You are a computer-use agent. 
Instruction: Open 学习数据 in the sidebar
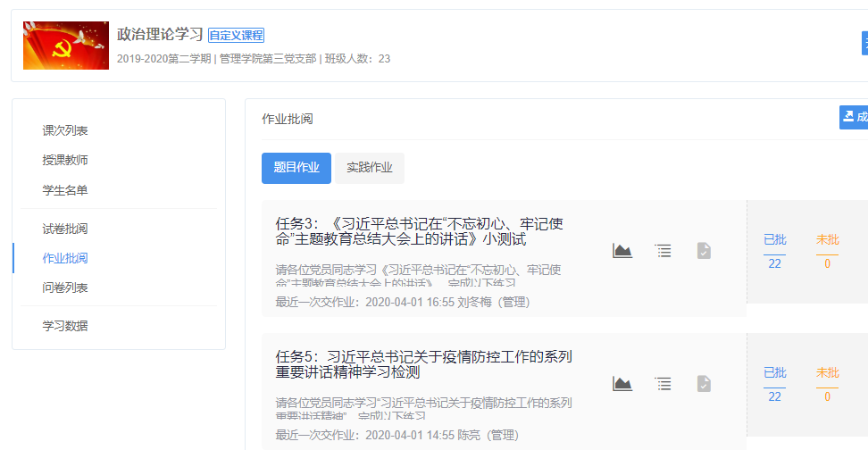pyautogui.click(x=65, y=326)
